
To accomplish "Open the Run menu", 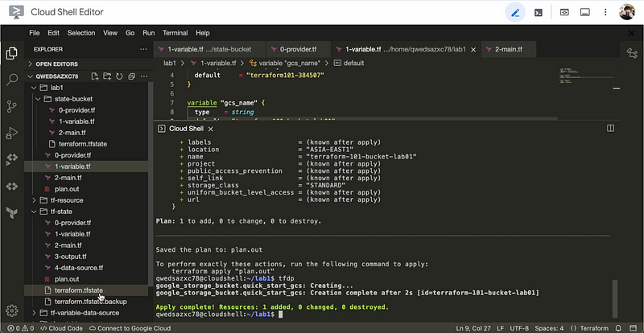I will (149, 33).
